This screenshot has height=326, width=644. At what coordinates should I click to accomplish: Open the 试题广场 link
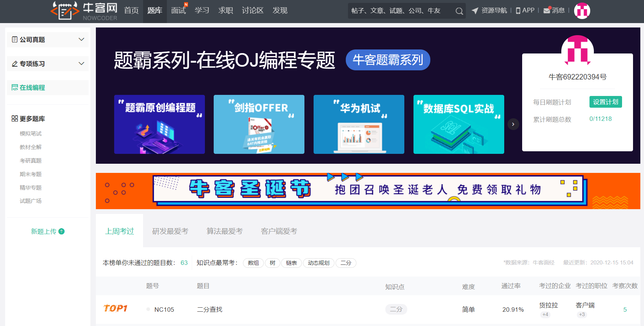click(x=31, y=201)
